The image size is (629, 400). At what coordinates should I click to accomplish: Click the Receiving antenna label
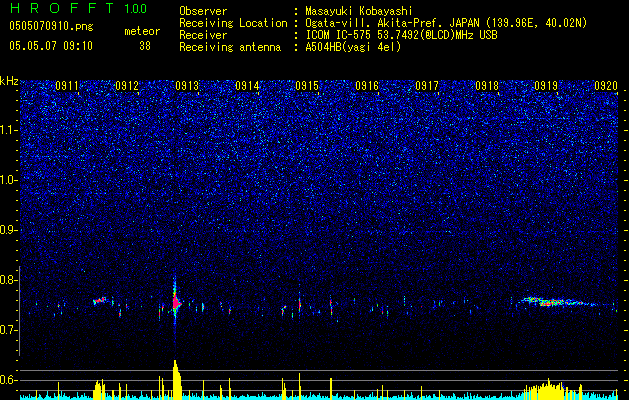pos(230,47)
